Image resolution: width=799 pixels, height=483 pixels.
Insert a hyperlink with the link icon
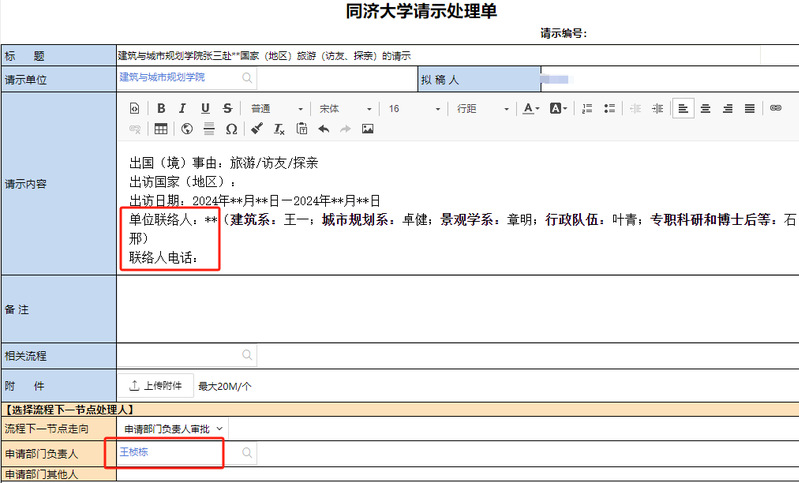(776, 108)
